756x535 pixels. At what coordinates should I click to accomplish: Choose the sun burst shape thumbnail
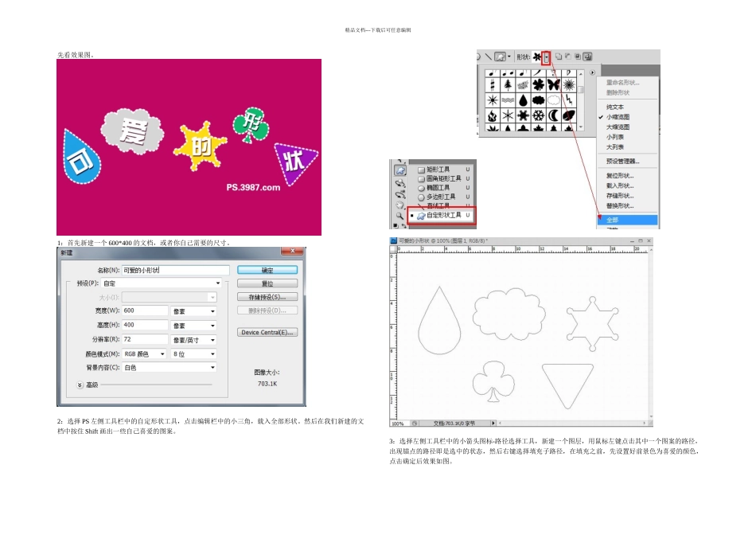click(x=493, y=100)
